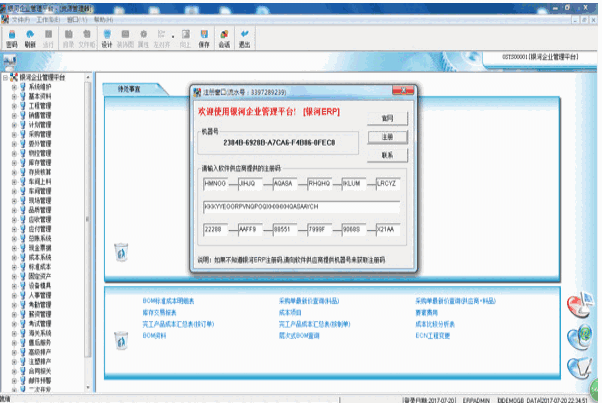The width and height of the screenshot is (602, 403).
Task: Collapse the 银河企业管理平台 root node
Action: (5, 78)
